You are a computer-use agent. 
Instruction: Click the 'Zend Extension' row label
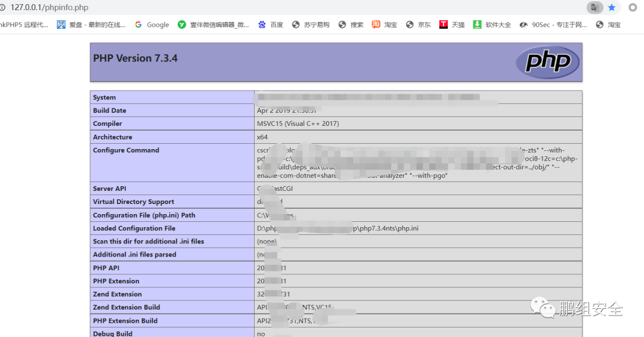click(x=117, y=294)
